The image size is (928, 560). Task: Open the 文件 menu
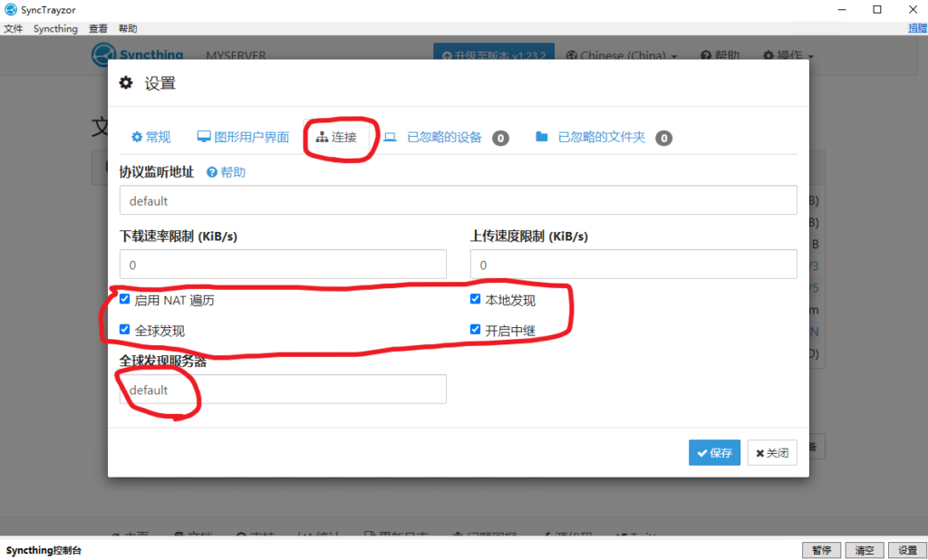tap(13, 28)
